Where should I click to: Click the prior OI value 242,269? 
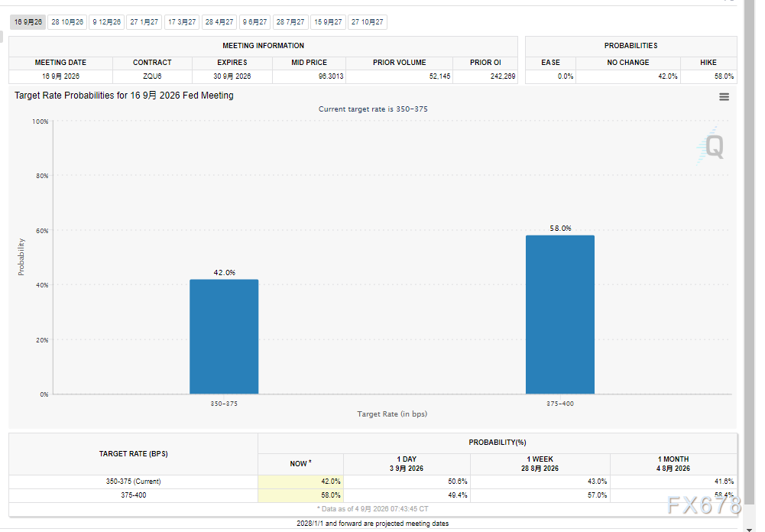coord(503,76)
